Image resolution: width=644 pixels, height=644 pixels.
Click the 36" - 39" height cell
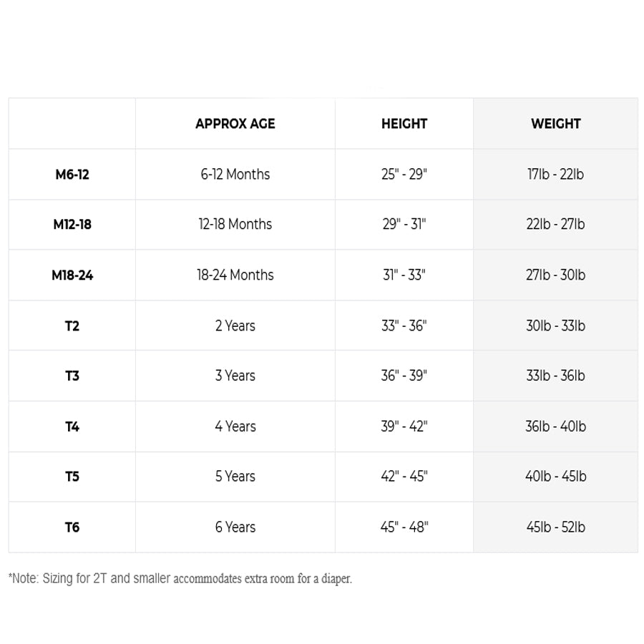point(404,376)
